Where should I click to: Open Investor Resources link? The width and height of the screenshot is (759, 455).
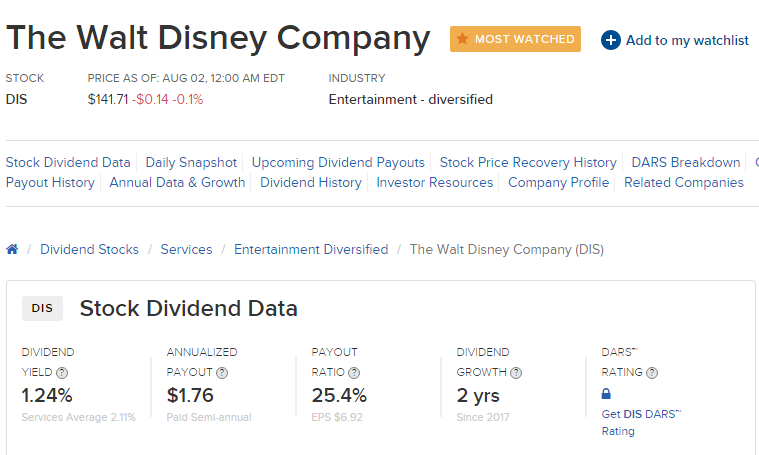pos(435,182)
